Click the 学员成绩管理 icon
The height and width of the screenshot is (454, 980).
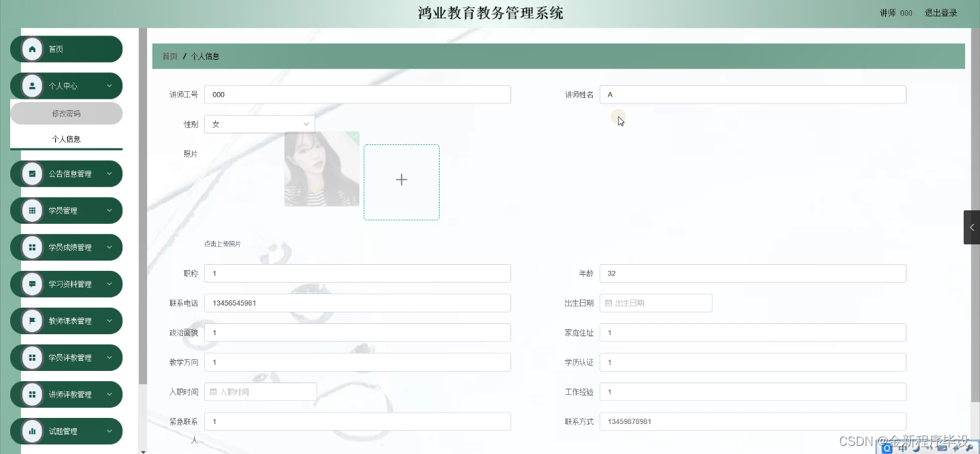32,247
